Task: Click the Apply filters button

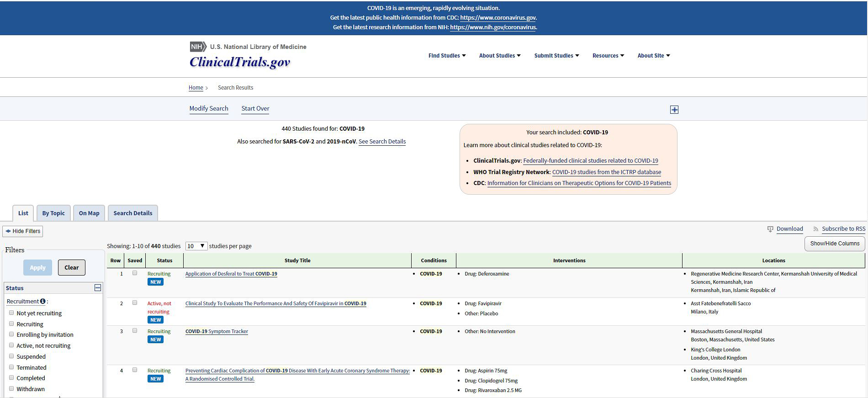Action: [37, 267]
